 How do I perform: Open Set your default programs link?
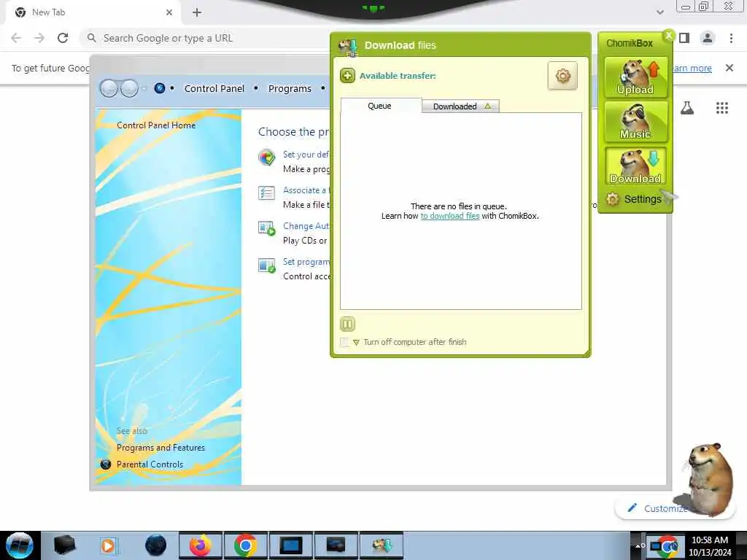click(x=306, y=155)
